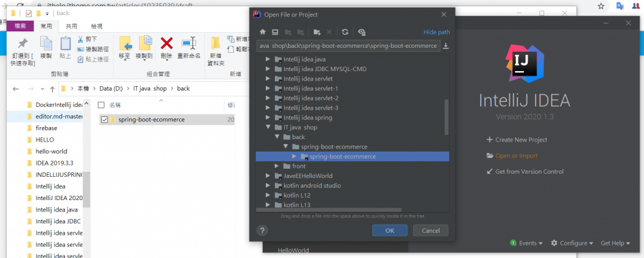Expand the selected spring-boot-ecommerce node
644x258 pixels.
[294, 157]
